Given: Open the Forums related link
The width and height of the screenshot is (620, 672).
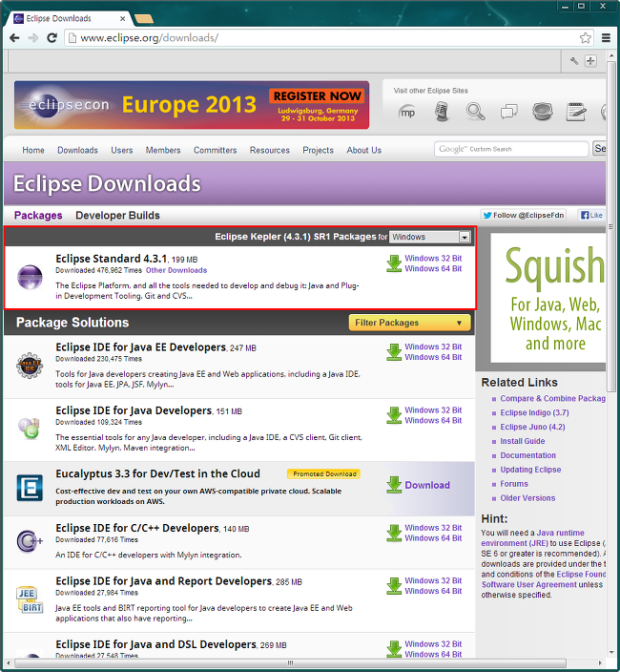Looking at the screenshot, I should click(514, 484).
